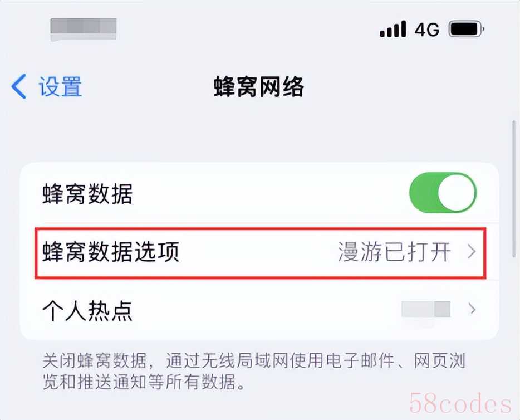The image size is (520, 420).
Task: Tap the 蜂窝数据选项 label text
Action: 111,252
